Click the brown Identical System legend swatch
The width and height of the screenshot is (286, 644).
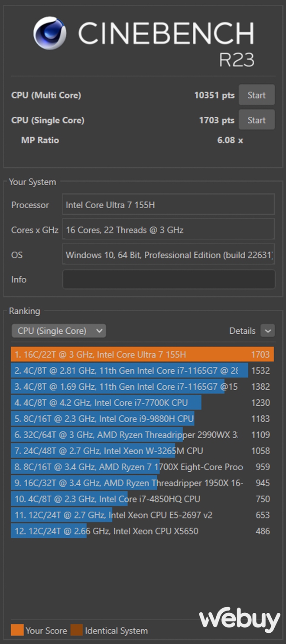76,630
